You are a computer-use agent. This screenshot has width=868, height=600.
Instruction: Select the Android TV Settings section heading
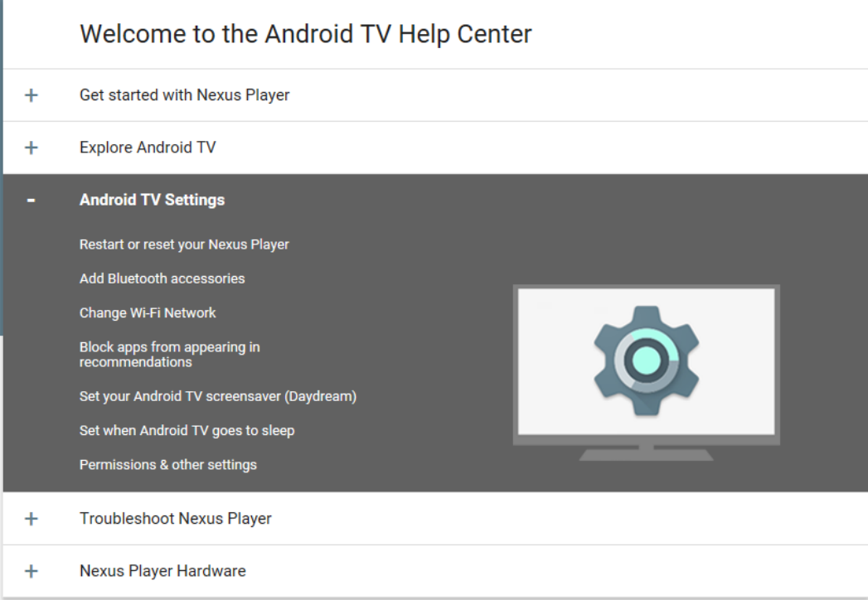[153, 200]
